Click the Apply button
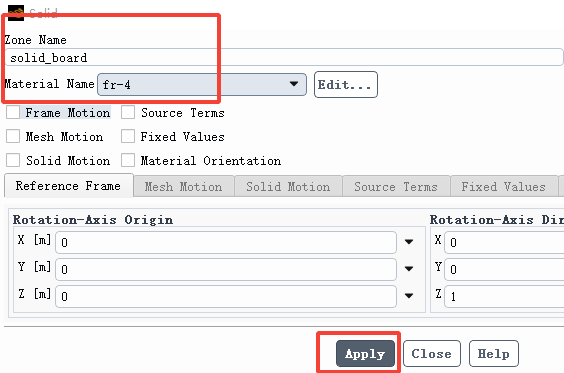This screenshot has width=564, height=373. point(365,354)
